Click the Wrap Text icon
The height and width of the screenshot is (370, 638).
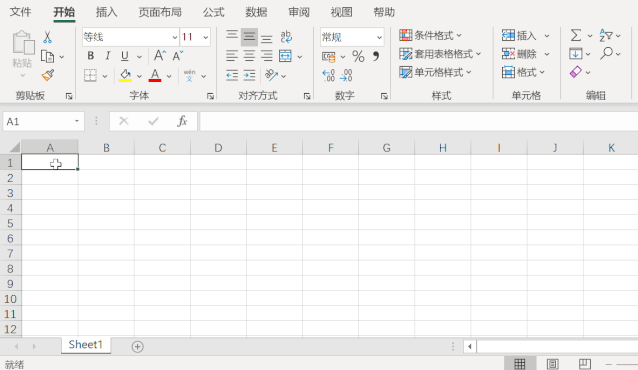pos(286,37)
